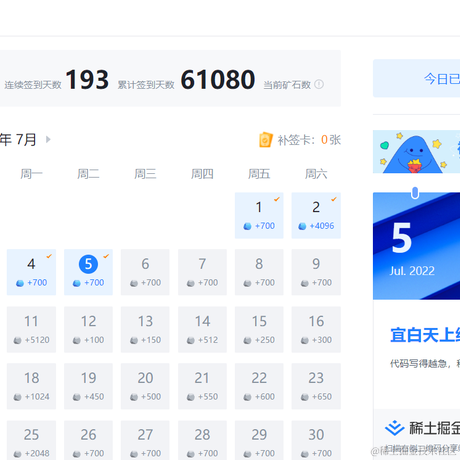Screen dimensions: 460x460
Task: Click the 连续签到天数 label
Action: [33, 85]
